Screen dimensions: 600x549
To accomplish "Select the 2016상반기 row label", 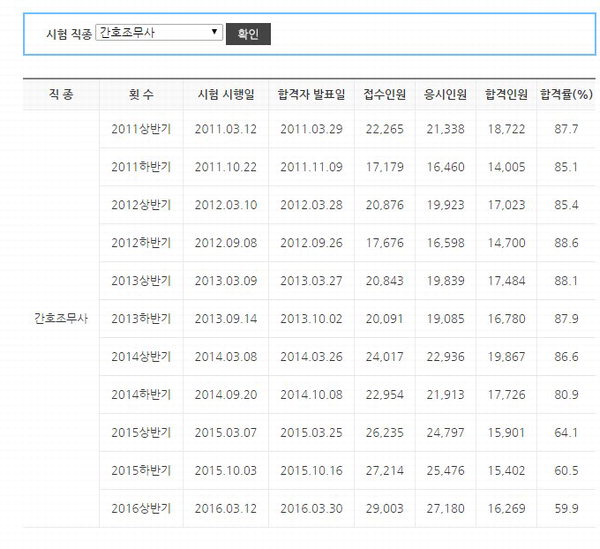I will click(141, 508).
